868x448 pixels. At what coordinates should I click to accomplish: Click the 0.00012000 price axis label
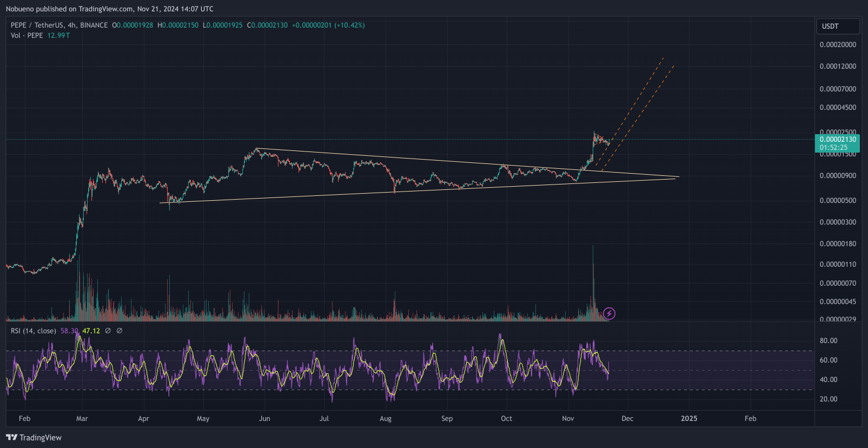[838, 67]
